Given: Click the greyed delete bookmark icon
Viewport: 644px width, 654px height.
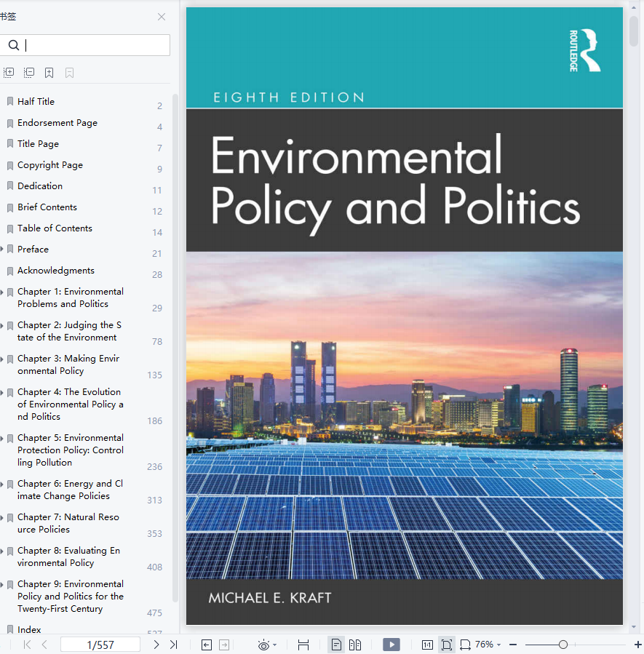Looking at the screenshot, I should [x=70, y=73].
